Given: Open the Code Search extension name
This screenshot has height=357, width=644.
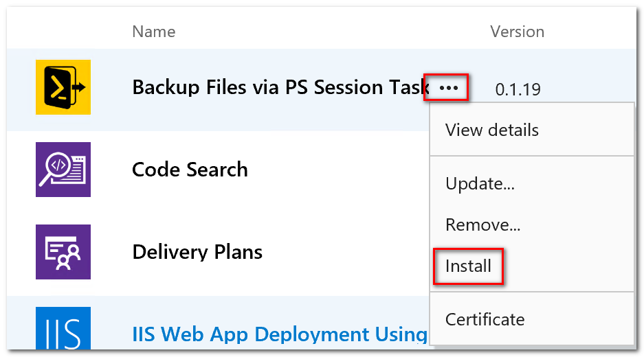Looking at the screenshot, I should pos(190,170).
